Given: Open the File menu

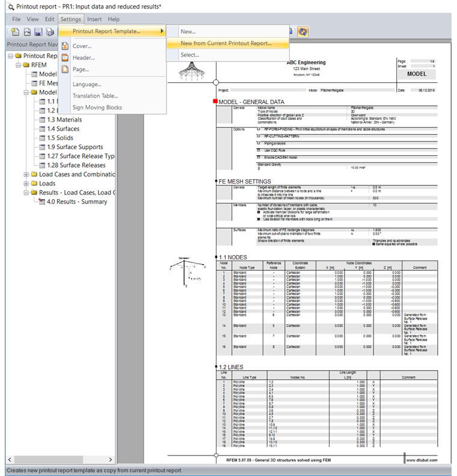Looking at the screenshot, I should pyautogui.click(x=16, y=19).
